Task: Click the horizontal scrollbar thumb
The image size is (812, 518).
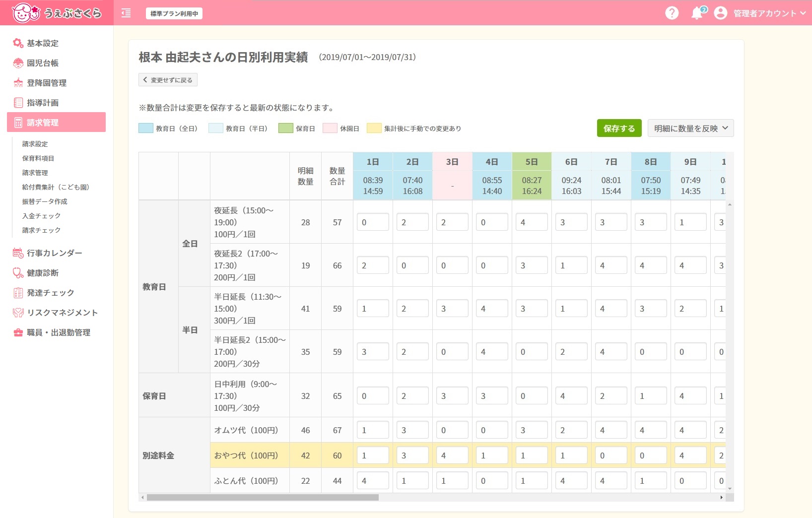Action: pos(263,497)
